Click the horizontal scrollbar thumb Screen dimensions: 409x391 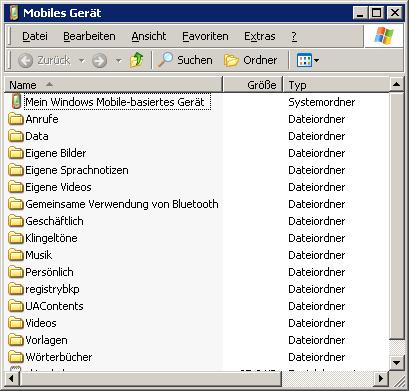[x=150, y=378]
